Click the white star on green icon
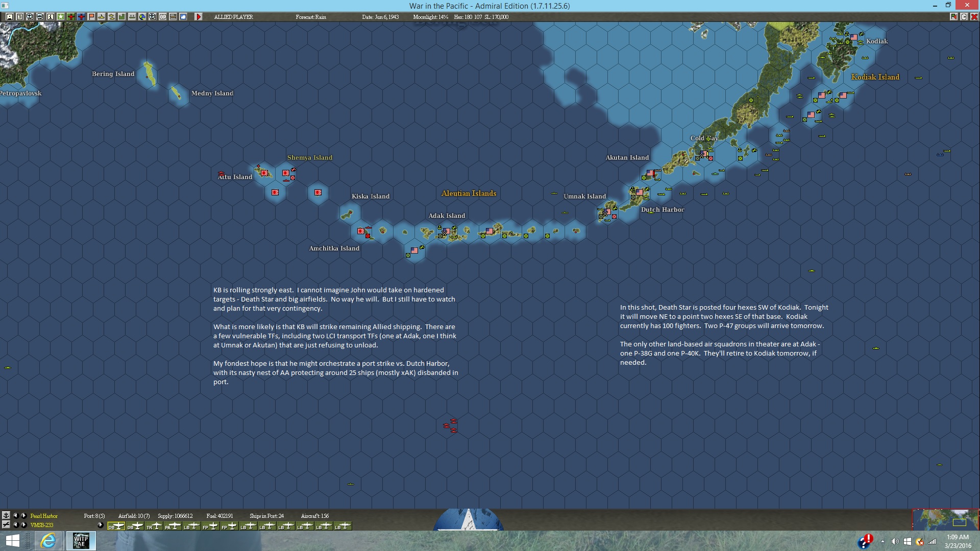Image resolution: width=980 pixels, height=551 pixels. (x=61, y=17)
